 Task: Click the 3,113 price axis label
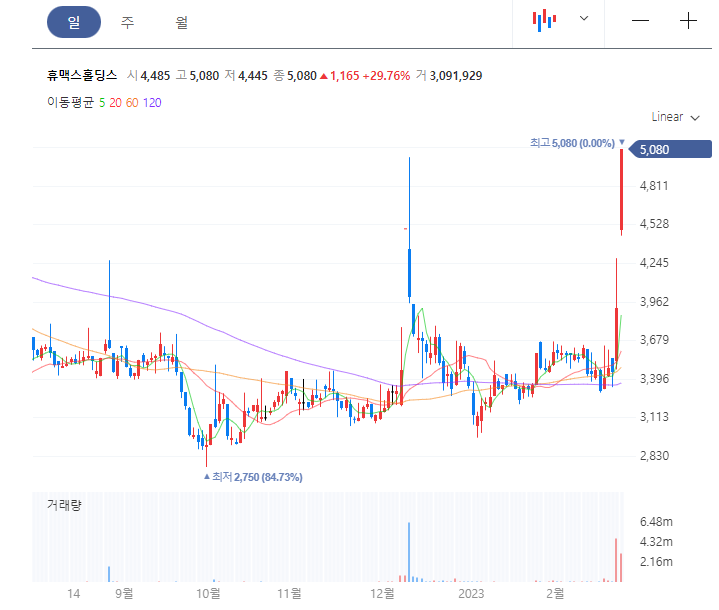(x=654, y=417)
